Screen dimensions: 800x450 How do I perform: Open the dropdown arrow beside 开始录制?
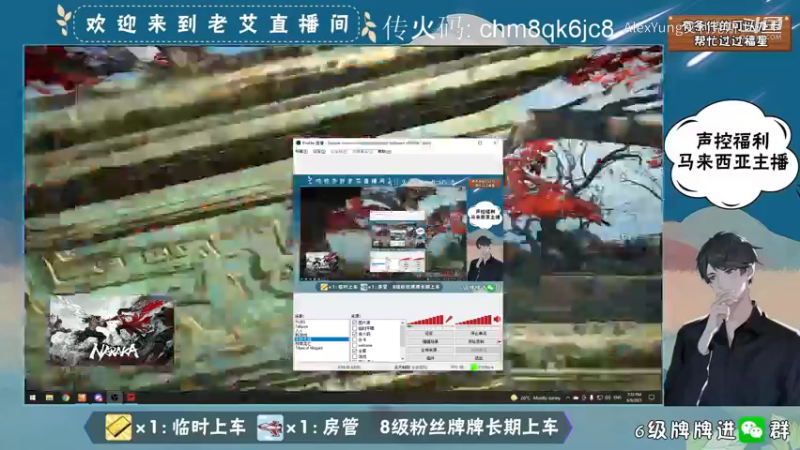(x=499, y=342)
